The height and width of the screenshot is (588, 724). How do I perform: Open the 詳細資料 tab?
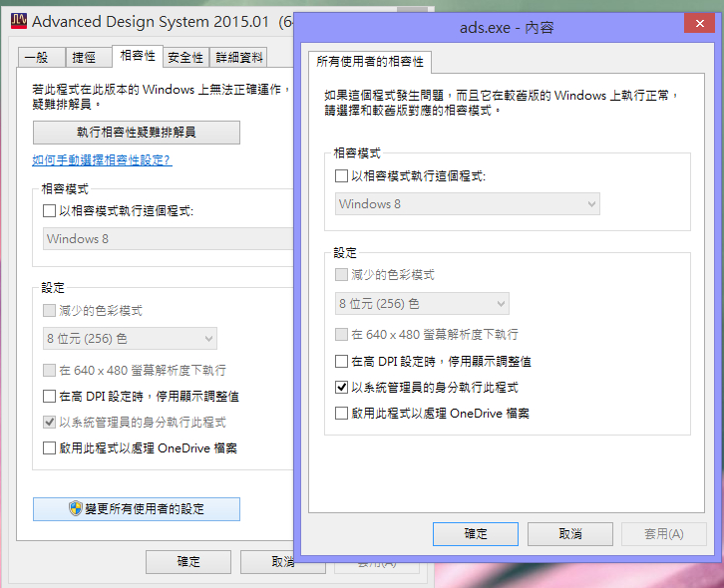[238, 57]
